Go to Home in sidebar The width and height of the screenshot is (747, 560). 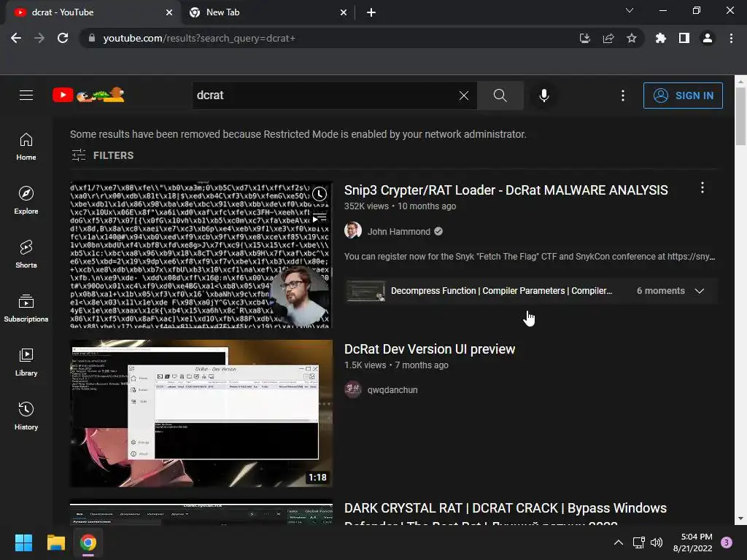(26, 147)
